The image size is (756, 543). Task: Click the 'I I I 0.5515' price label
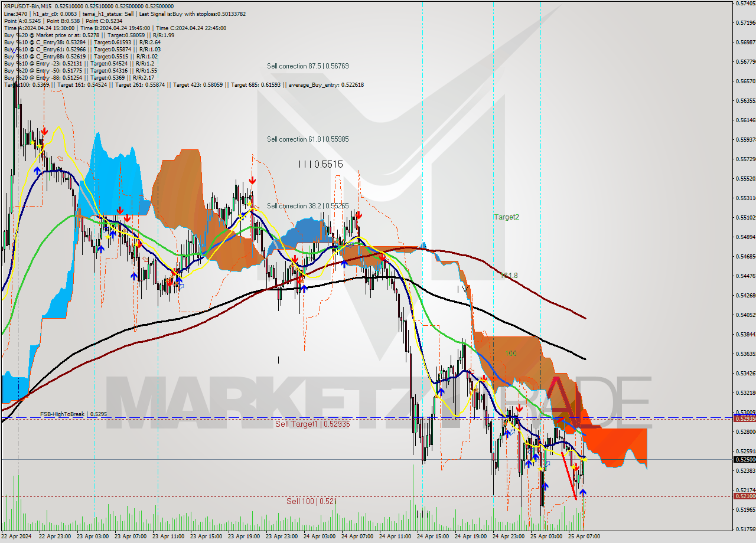coord(321,165)
